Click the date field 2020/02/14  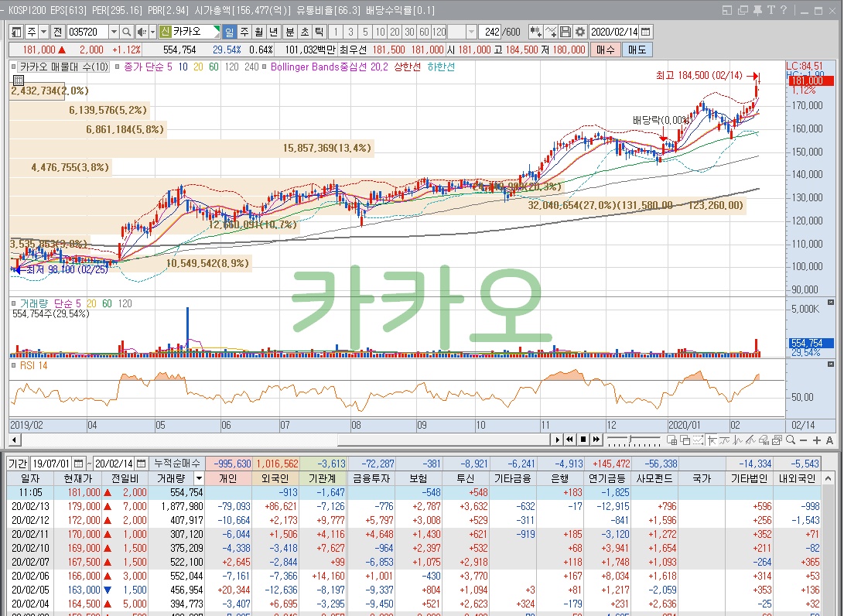point(614,32)
